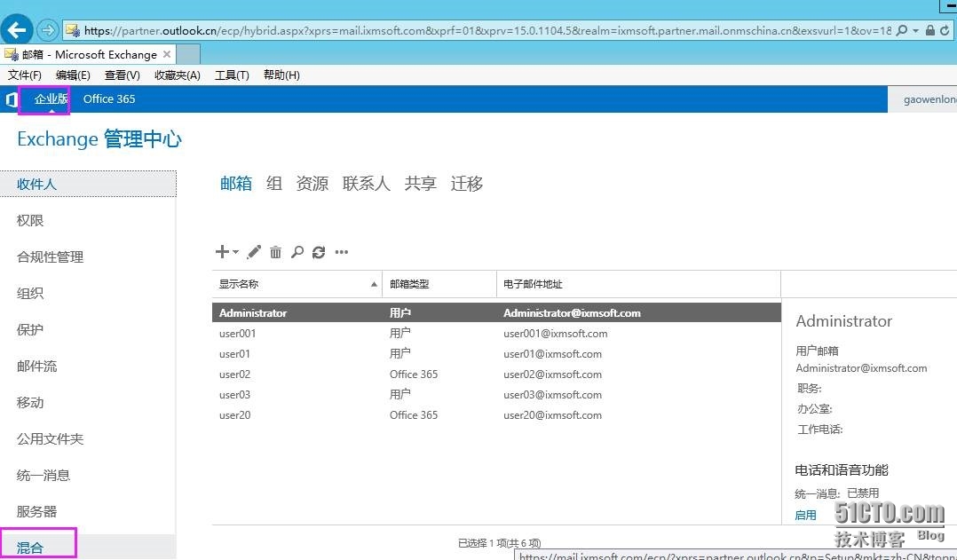Sort by the 邮箱类型 column header
This screenshot has height=560, width=957.
pyautogui.click(x=439, y=284)
